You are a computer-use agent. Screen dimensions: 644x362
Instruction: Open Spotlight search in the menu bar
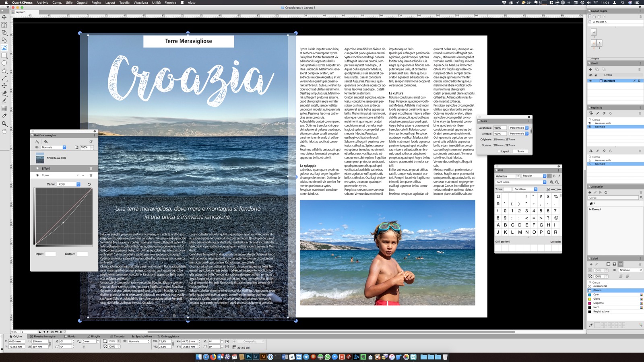623,2
